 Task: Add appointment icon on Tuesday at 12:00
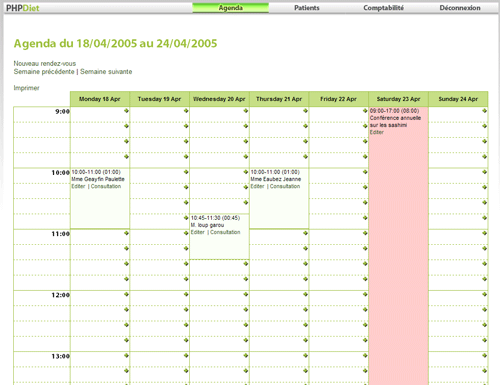(x=186, y=294)
